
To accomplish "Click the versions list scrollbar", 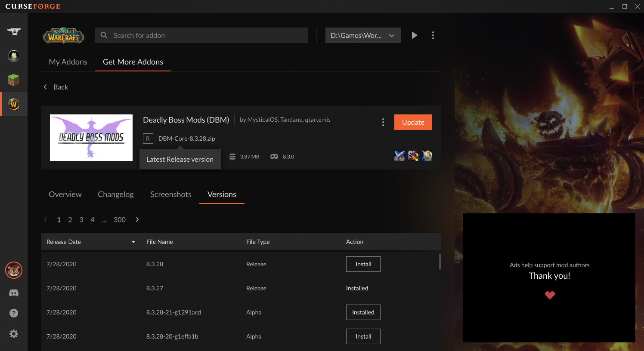I will 440,262.
